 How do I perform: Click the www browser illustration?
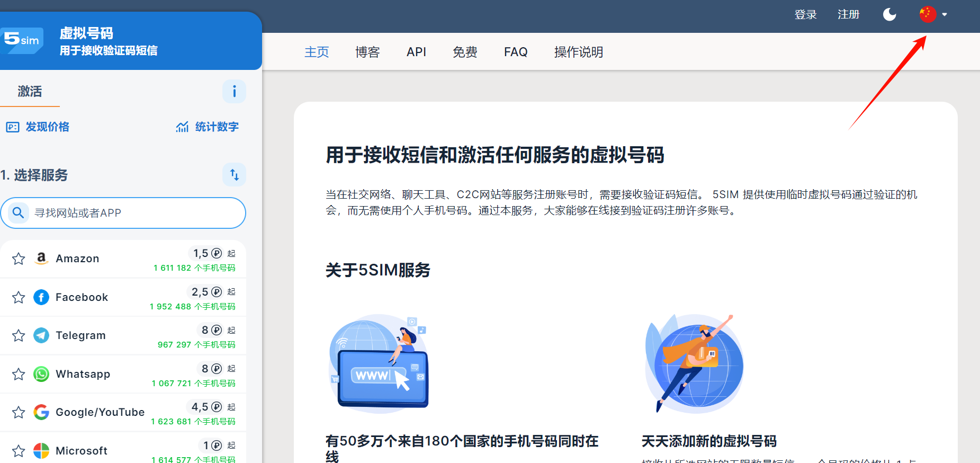coord(379,363)
